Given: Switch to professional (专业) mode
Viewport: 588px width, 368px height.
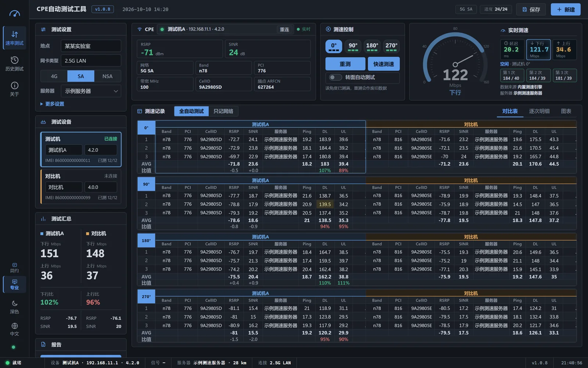Looking at the screenshot, I should coord(14,284).
